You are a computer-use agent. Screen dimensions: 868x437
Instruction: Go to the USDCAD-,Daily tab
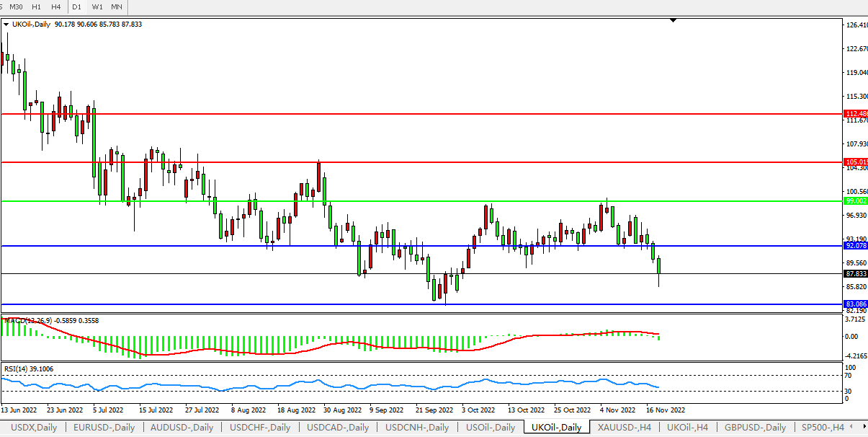(x=339, y=427)
